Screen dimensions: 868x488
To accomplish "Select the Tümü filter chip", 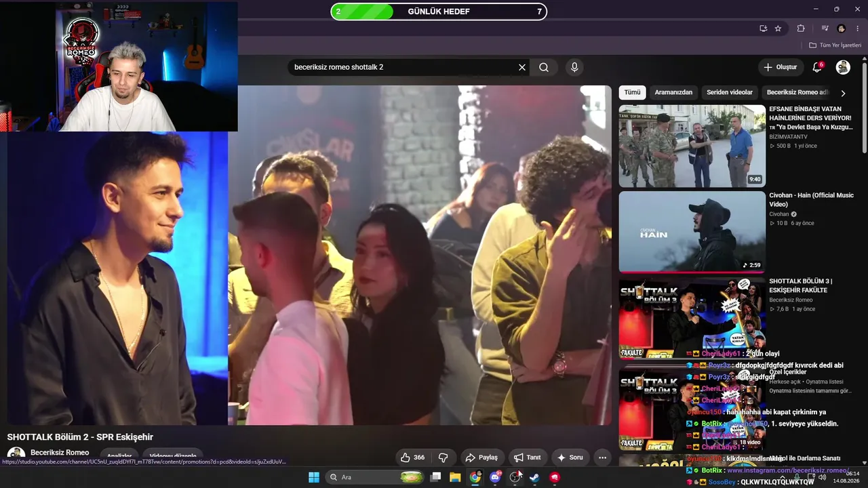I will click(632, 92).
